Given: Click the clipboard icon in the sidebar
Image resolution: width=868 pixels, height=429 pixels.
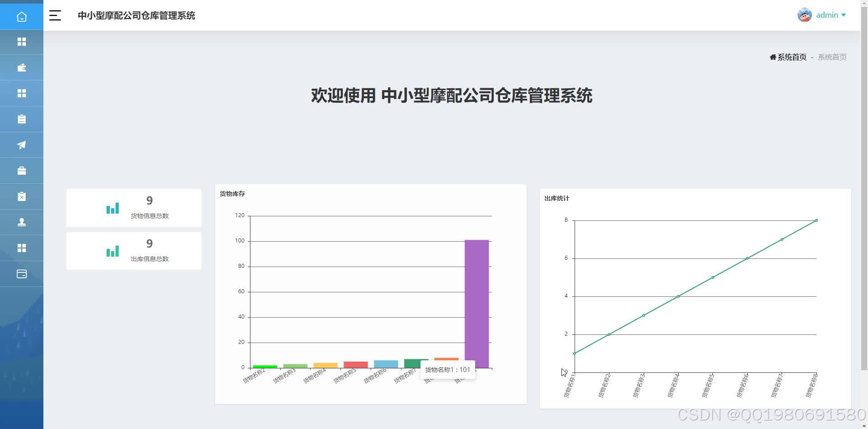Looking at the screenshot, I should (21, 119).
